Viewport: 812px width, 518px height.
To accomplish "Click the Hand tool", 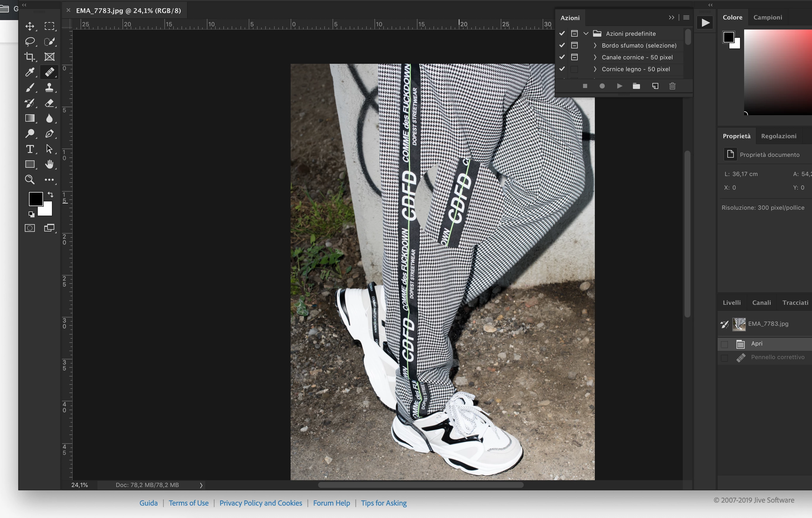I will 49,164.
